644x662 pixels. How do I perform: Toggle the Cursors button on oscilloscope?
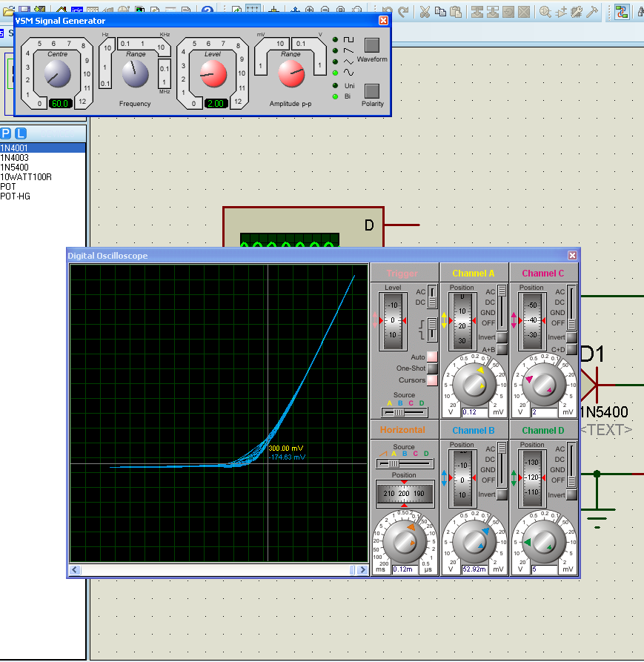pyautogui.click(x=432, y=380)
